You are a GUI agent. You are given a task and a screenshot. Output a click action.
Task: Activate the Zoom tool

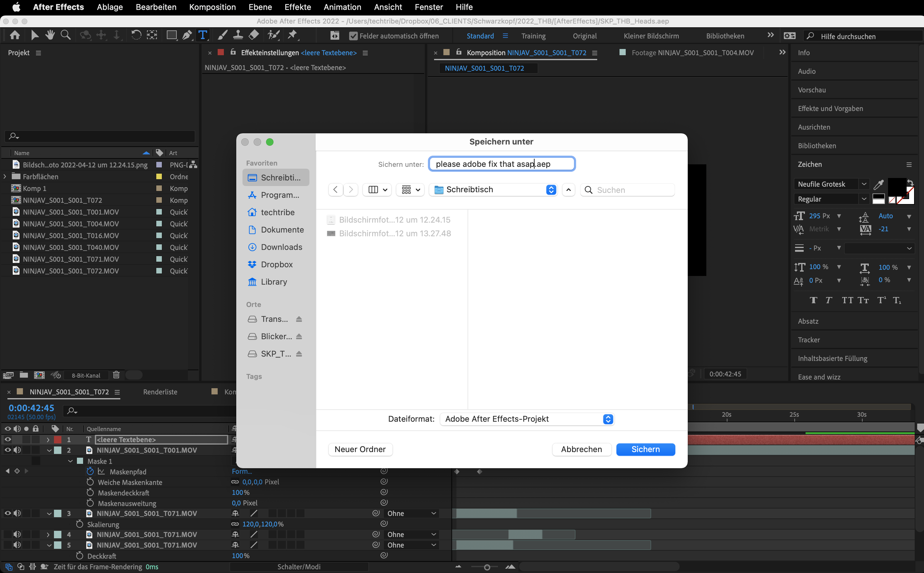tap(65, 35)
